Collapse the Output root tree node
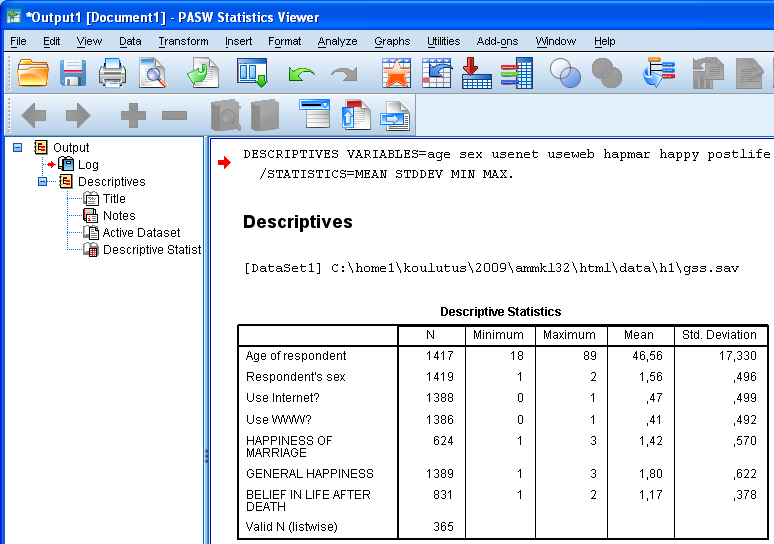This screenshot has height=544, width=774. tap(17, 148)
